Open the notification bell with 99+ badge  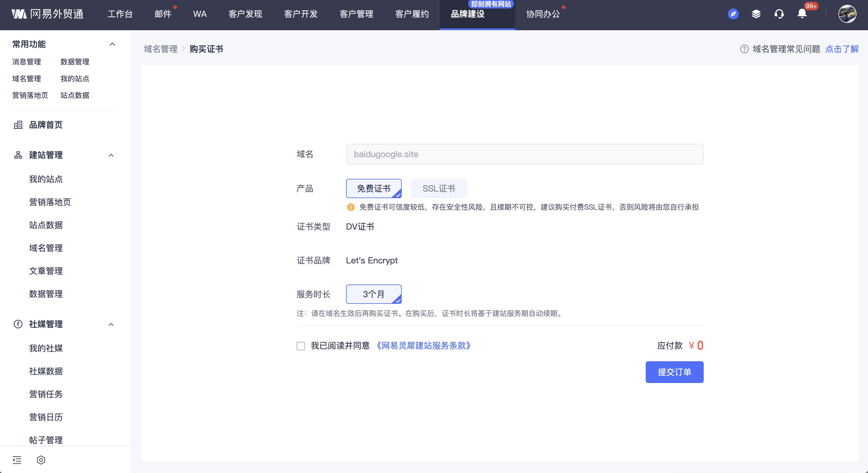(x=802, y=14)
